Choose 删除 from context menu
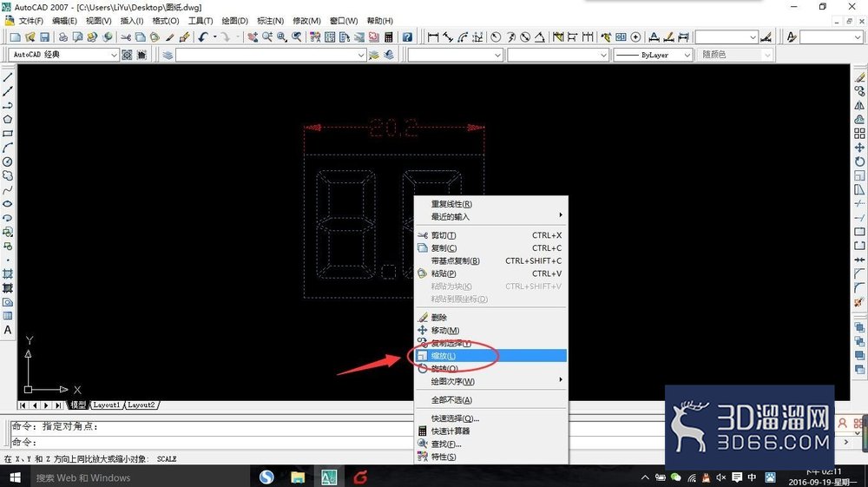Viewport: 868px width, 487px height. (x=491, y=318)
